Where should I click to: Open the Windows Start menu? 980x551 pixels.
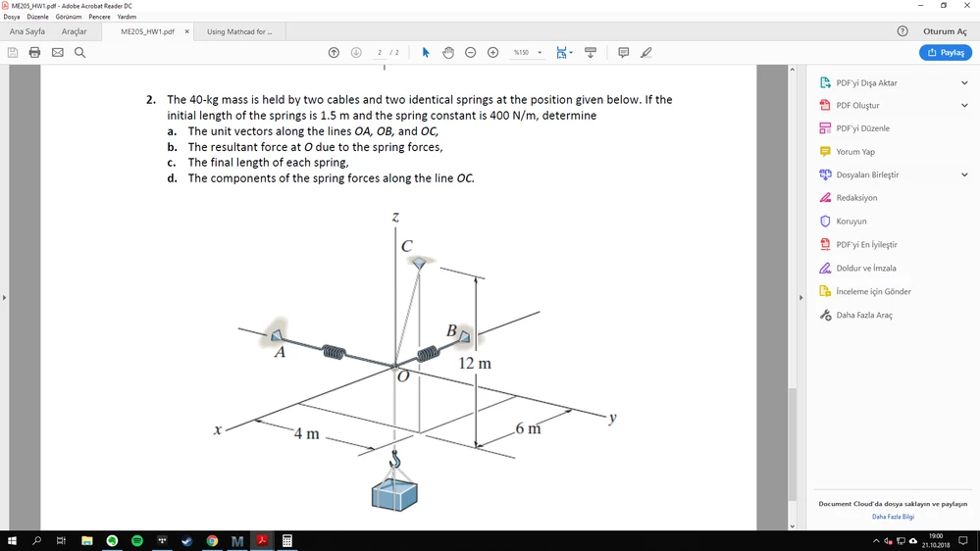coord(12,541)
